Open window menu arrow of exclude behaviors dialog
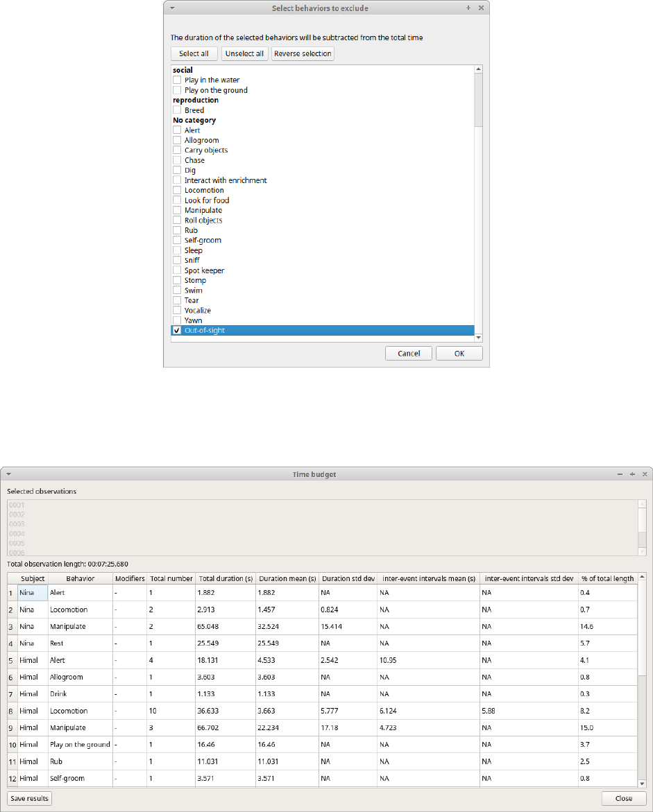This screenshot has height=812, width=653. 172,8
